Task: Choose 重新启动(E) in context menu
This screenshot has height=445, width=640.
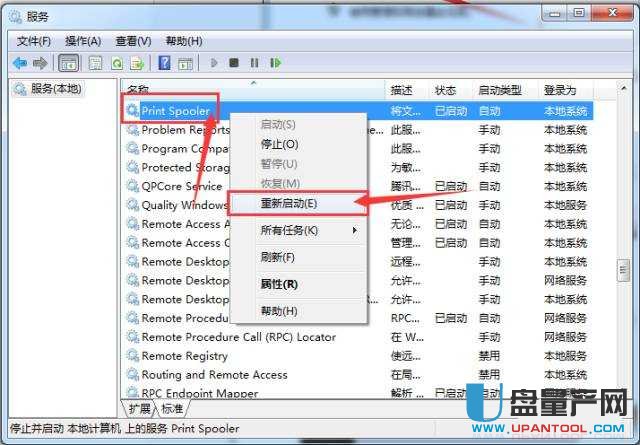Action: pos(289,203)
